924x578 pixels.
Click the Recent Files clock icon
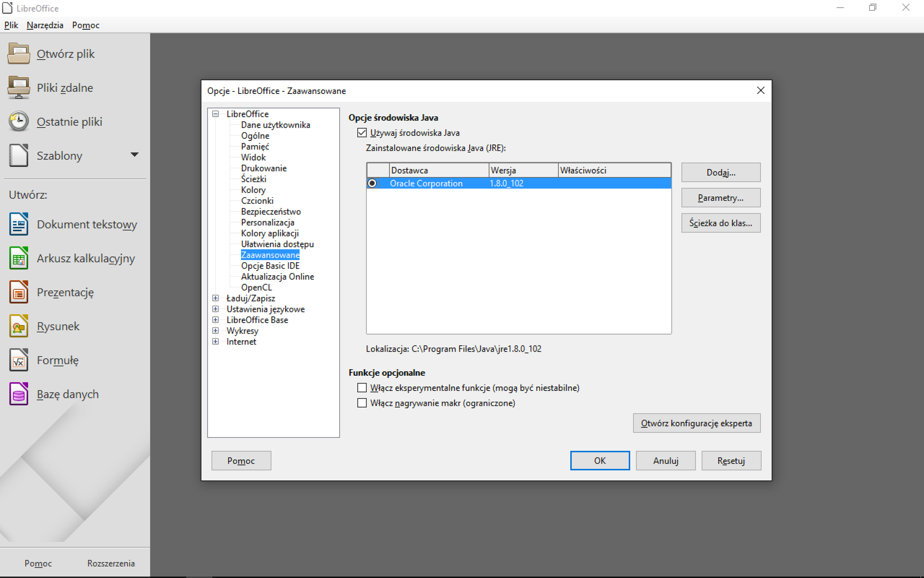(x=18, y=121)
